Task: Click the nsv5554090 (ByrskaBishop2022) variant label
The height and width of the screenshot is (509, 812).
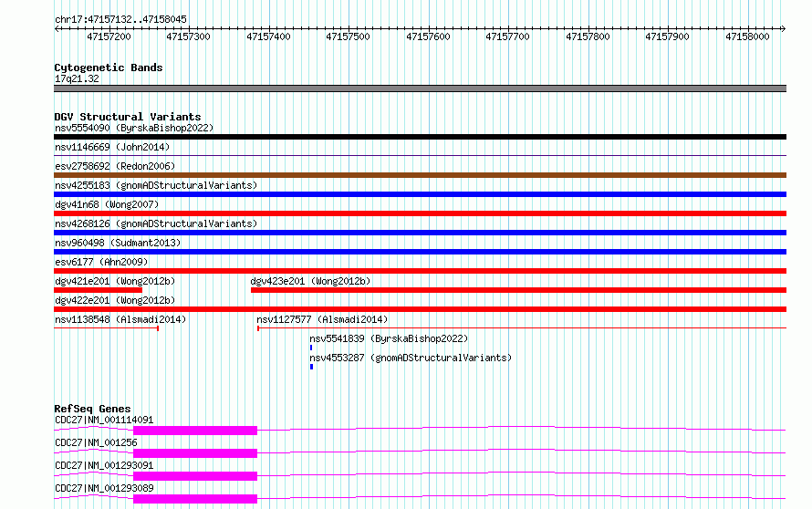Action: click(134, 128)
